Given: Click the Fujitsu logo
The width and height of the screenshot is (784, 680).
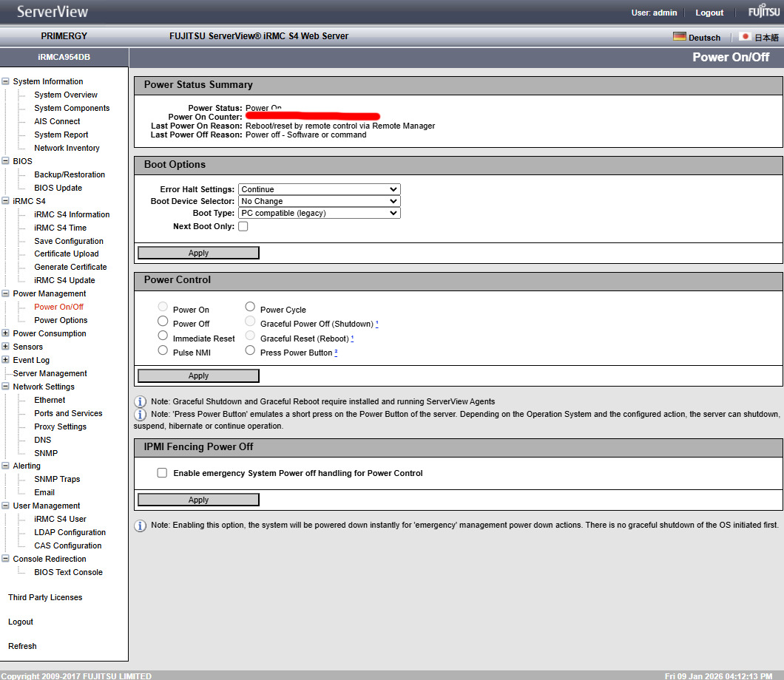Looking at the screenshot, I should [x=763, y=11].
